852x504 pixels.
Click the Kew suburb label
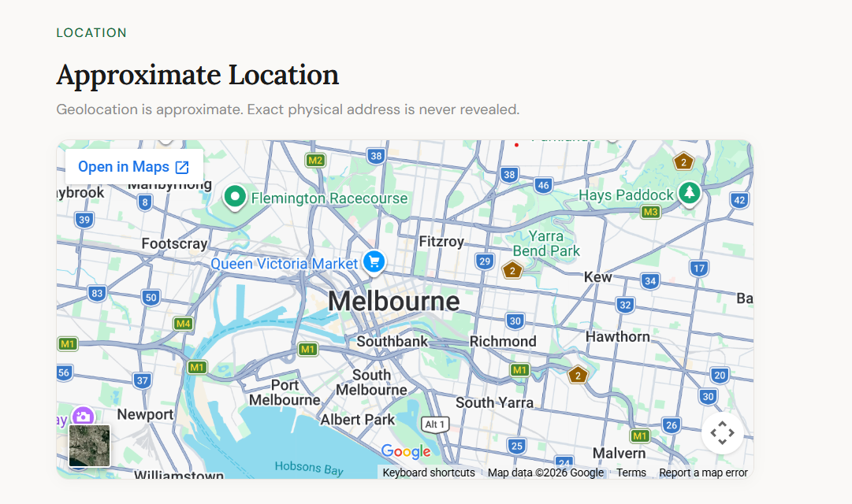(597, 277)
